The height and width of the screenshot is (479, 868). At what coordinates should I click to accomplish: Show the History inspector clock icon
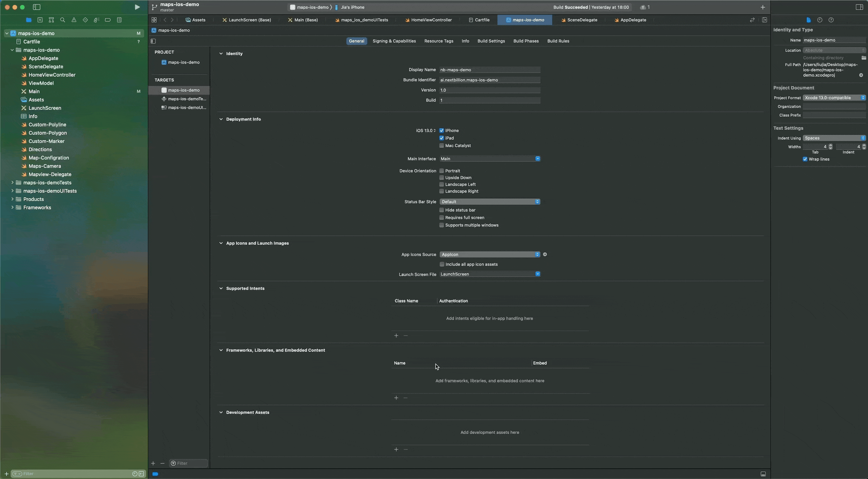[x=820, y=20]
